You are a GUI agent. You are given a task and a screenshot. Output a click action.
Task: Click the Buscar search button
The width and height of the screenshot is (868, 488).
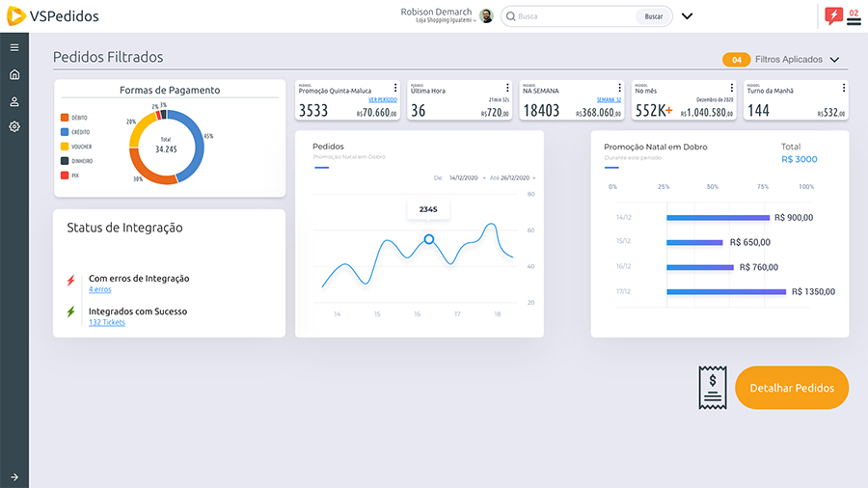coord(653,16)
